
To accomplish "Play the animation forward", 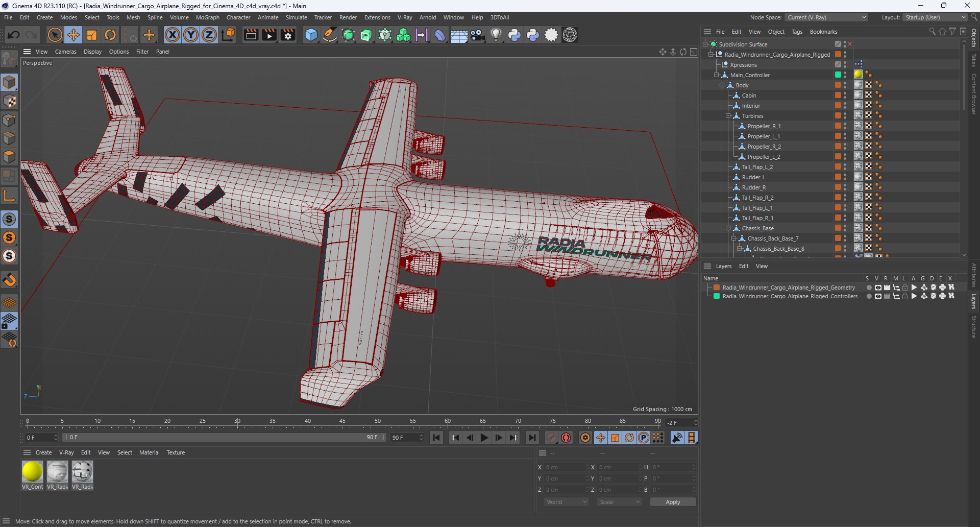I will coord(484,438).
